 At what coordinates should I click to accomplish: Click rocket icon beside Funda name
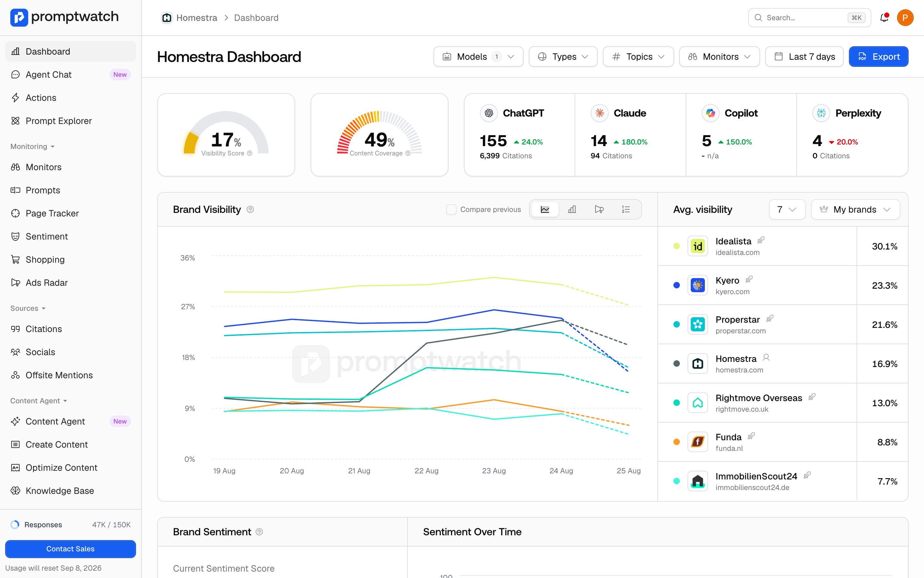pyautogui.click(x=751, y=436)
